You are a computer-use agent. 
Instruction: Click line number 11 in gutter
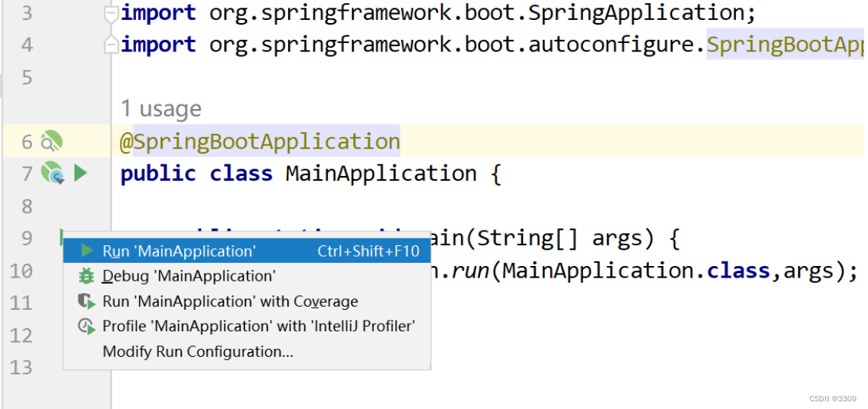[22, 303]
